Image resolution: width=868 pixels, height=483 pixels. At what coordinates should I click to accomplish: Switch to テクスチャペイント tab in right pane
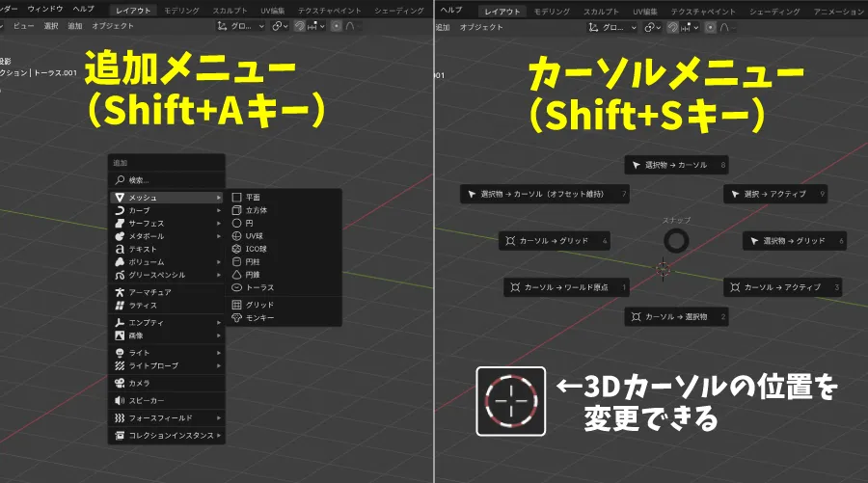pos(703,11)
